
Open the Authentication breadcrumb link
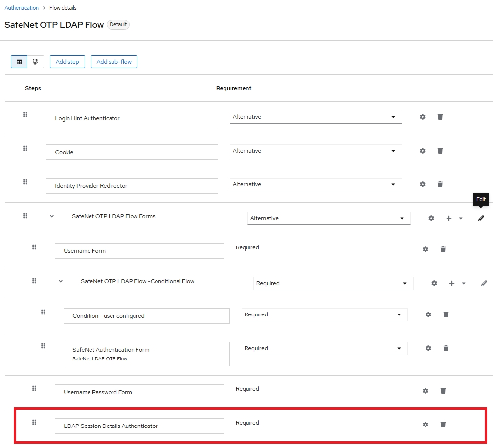click(x=22, y=8)
